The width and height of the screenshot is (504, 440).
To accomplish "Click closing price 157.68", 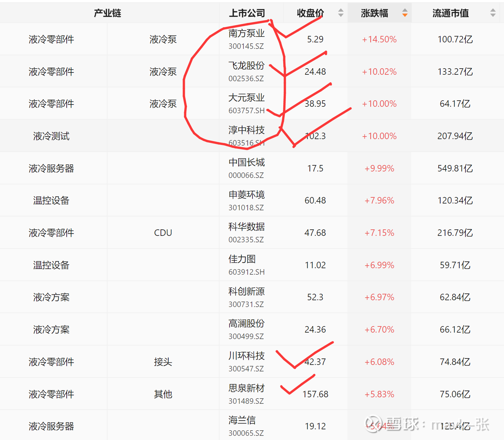I will tap(315, 394).
